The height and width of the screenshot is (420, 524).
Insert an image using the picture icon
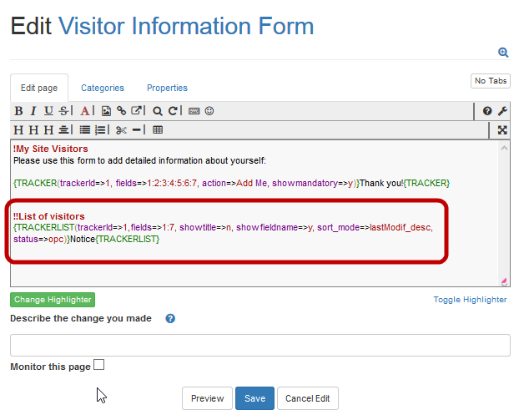coord(106,110)
